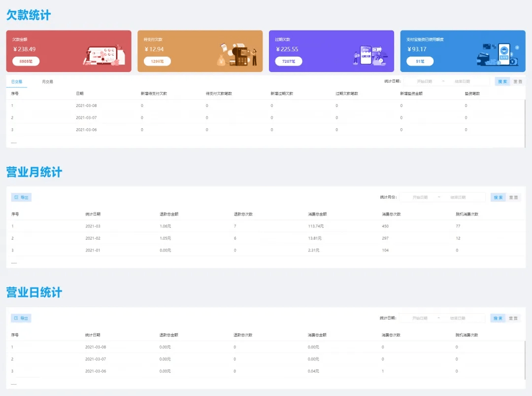This screenshot has height=396, width=532.
Task: Click export icon in 营业月统计 section
Action: point(16,197)
